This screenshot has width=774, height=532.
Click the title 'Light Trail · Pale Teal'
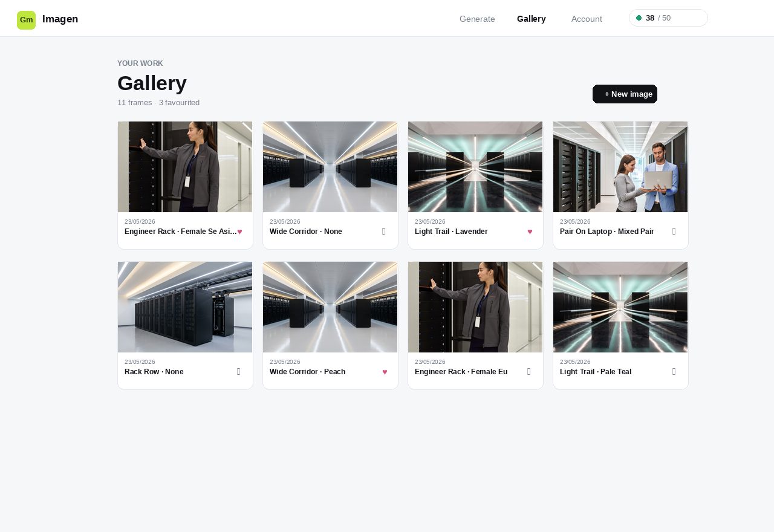(596, 372)
